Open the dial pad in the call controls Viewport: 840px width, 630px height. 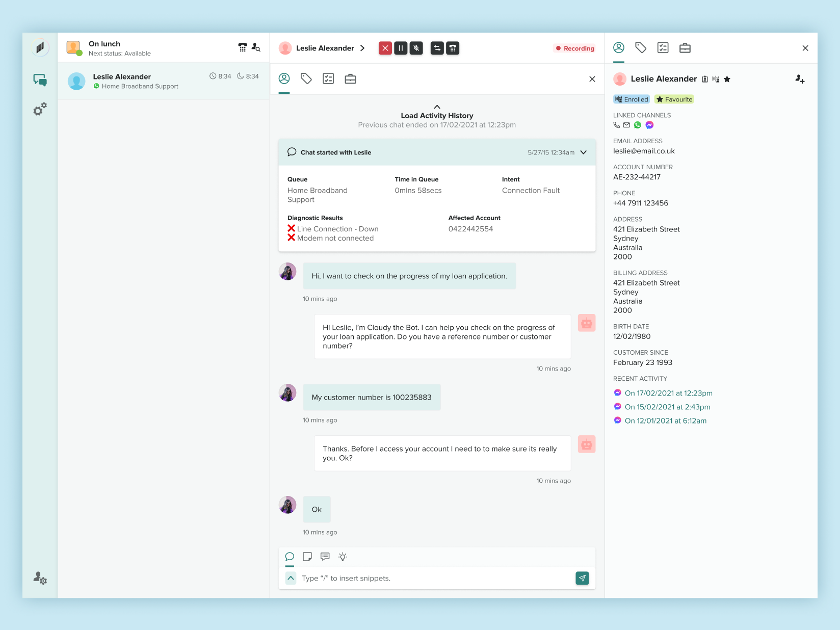453,48
